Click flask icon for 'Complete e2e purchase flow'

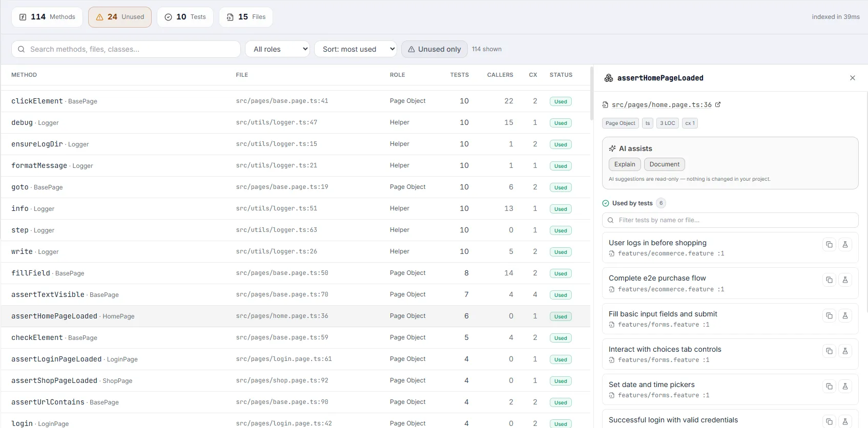(x=845, y=280)
